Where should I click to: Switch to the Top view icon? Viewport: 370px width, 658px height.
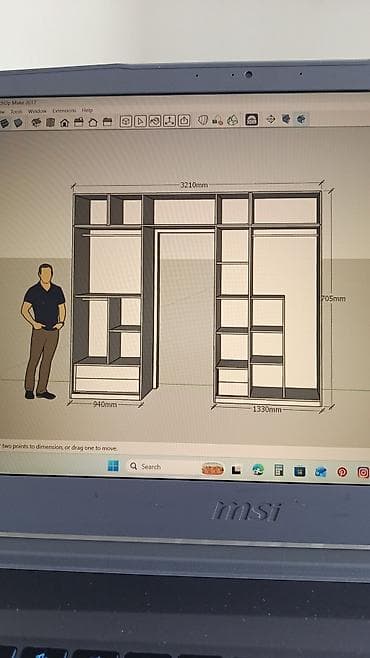[50, 123]
